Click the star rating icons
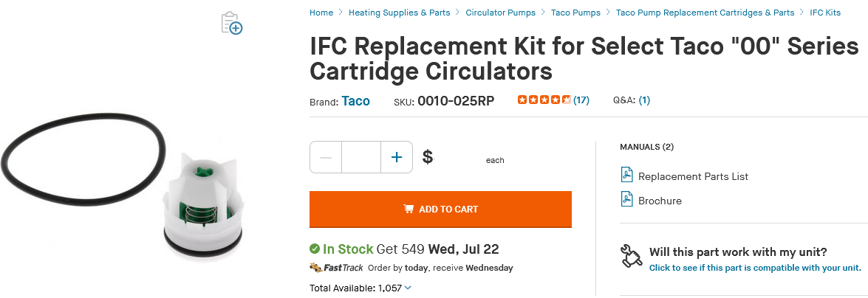The height and width of the screenshot is (298, 868). [544, 100]
